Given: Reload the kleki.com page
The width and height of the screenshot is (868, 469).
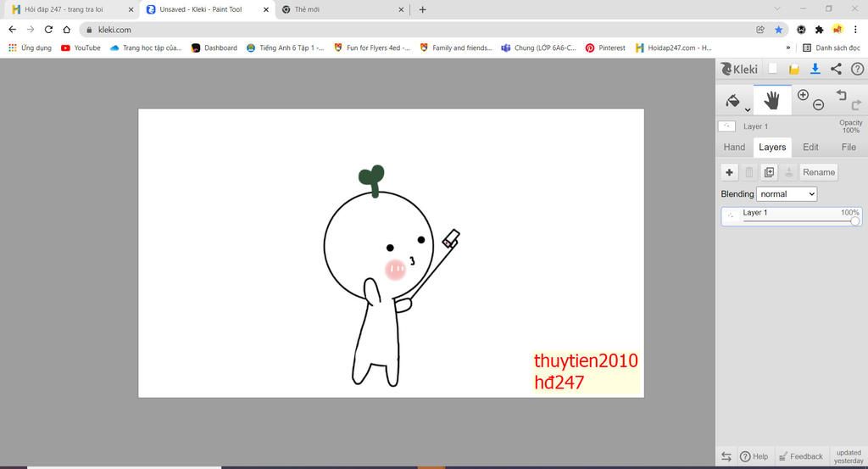Looking at the screenshot, I should (48, 30).
